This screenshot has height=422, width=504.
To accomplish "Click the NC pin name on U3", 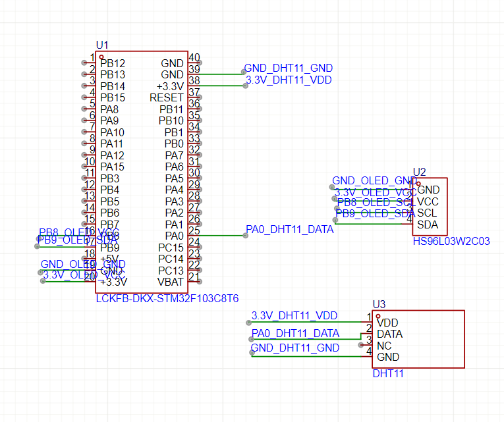I will 384,346.
